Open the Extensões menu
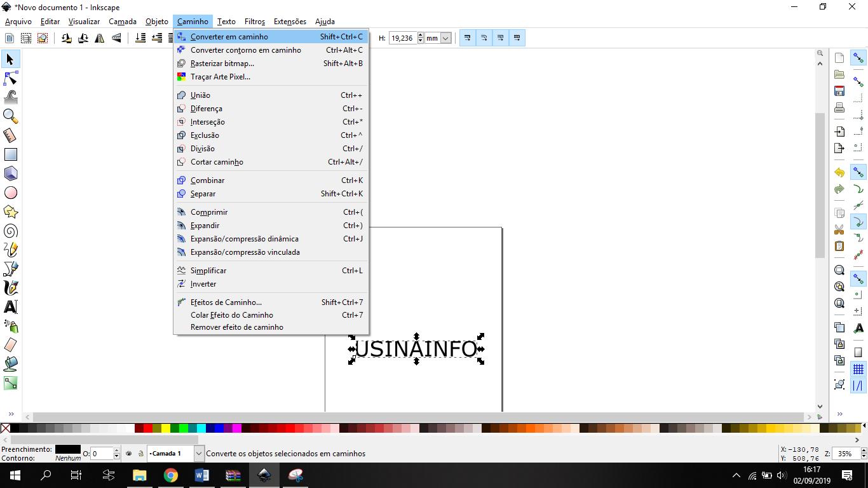Viewport: 868px width, 488px height. (290, 22)
